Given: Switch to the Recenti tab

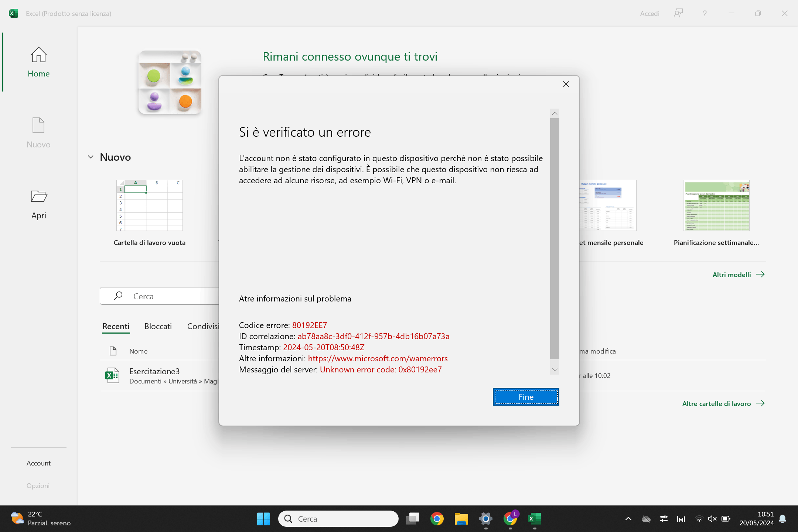Looking at the screenshot, I should coord(116,327).
